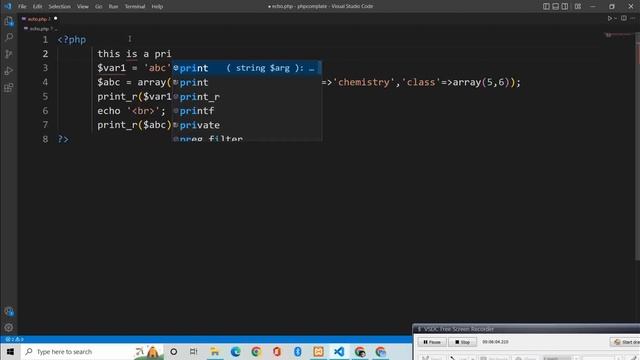This screenshot has width=640, height=360.
Task: Choose the printf autocomplete suggestion
Action: 247,111
